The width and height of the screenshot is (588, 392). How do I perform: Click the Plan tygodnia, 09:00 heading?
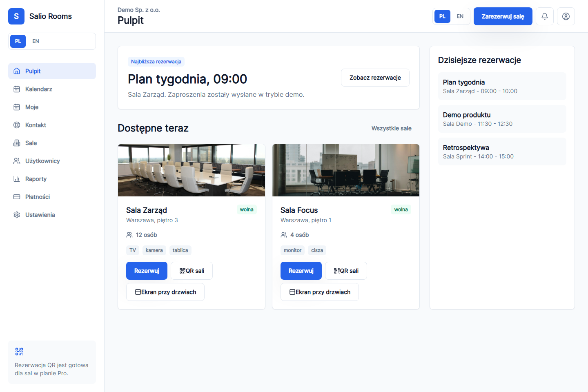[x=187, y=79]
